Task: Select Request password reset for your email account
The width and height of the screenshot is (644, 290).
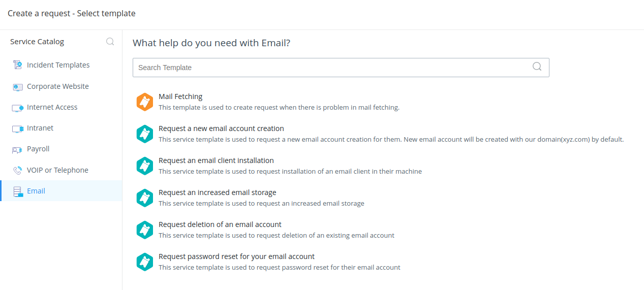Action: [x=236, y=256]
